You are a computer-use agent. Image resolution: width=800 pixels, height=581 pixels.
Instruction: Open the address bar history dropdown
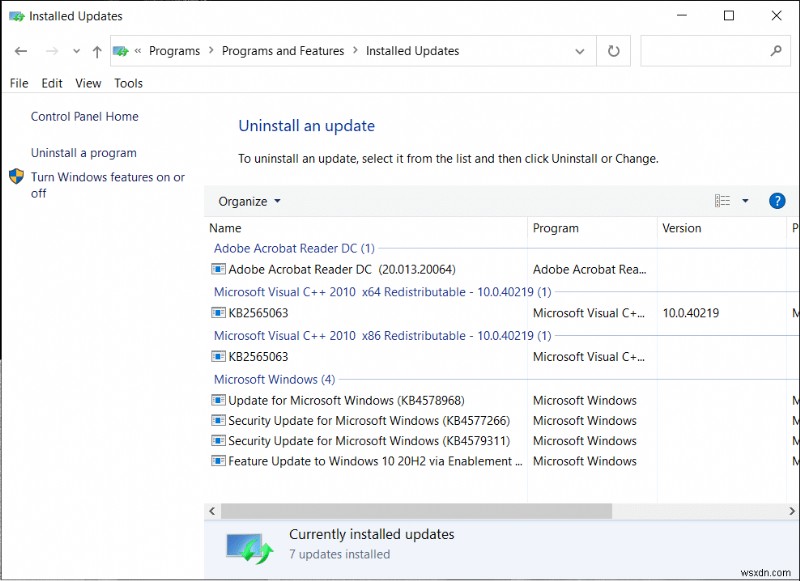pyautogui.click(x=578, y=50)
